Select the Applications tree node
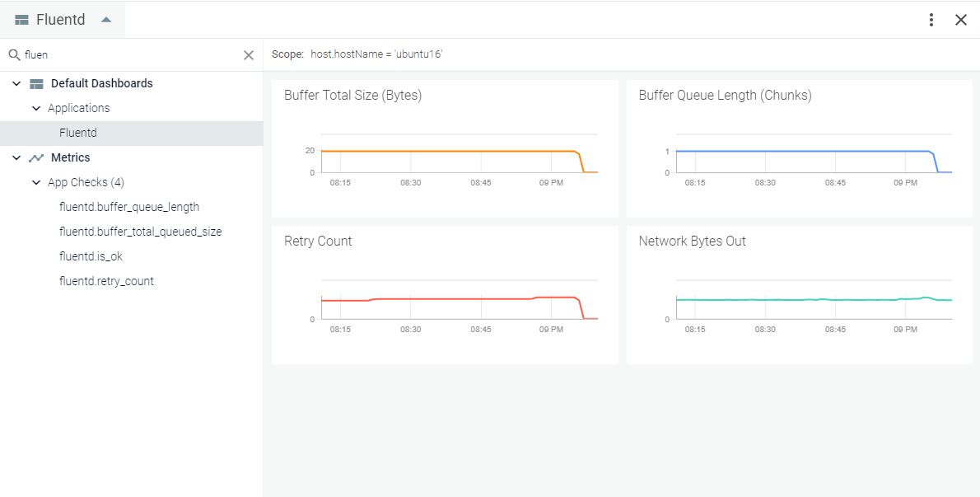Image resolution: width=980 pixels, height=497 pixels. [x=79, y=108]
